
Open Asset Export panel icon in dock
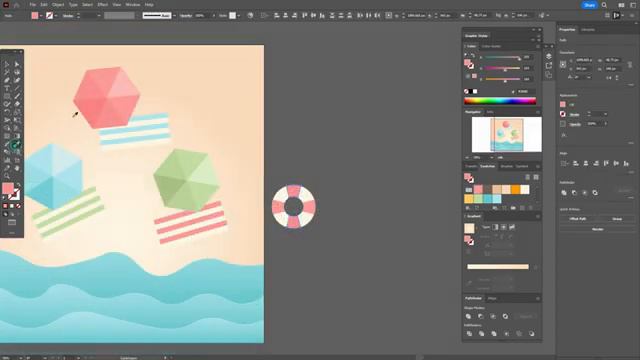pyautogui.click(x=549, y=65)
